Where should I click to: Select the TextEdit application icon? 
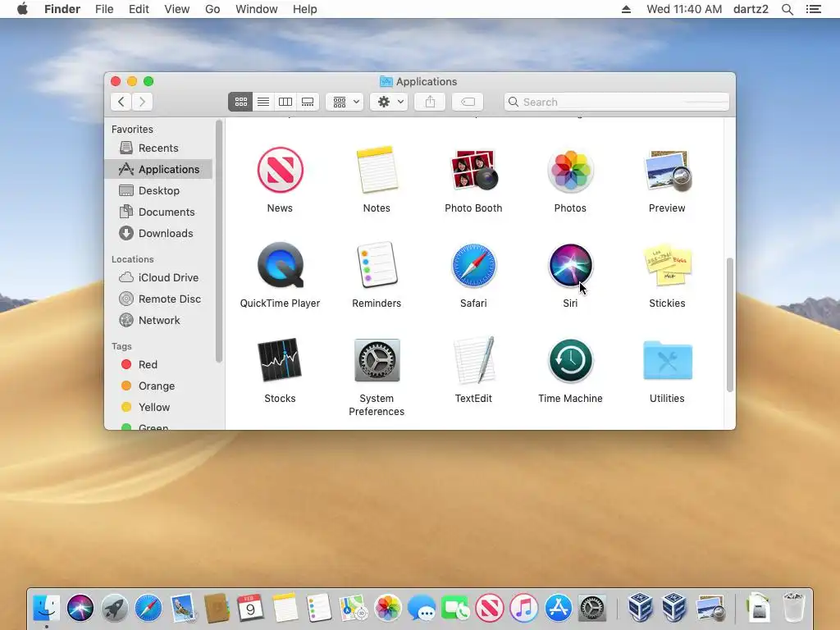(x=473, y=360)
